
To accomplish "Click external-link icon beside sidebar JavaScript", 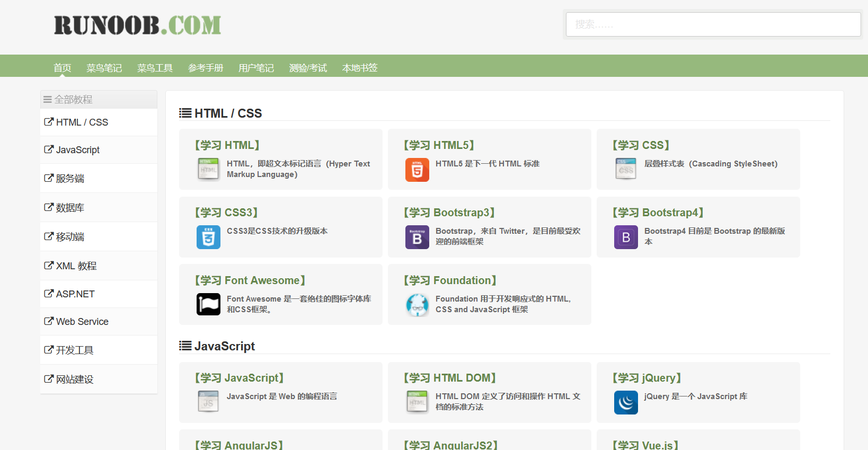I will point(49,149).
